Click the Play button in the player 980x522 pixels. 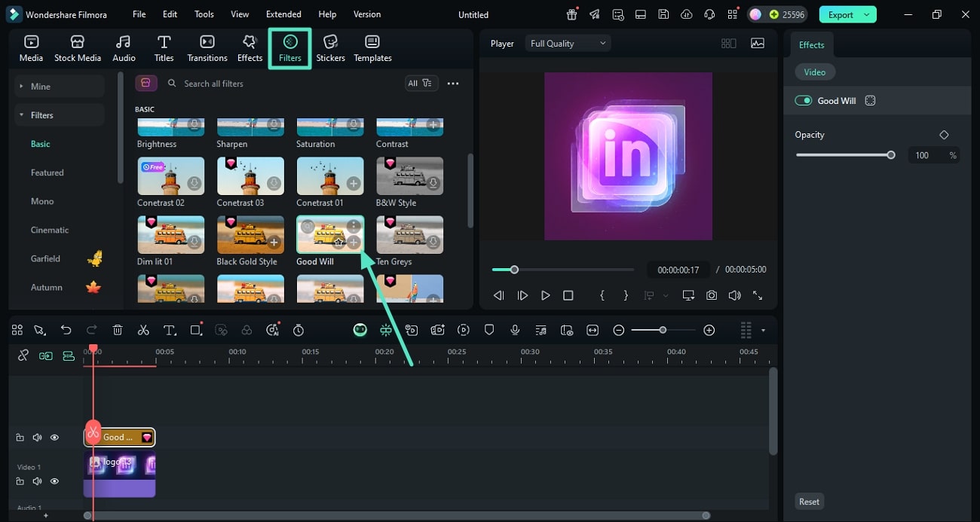point(546,296)
